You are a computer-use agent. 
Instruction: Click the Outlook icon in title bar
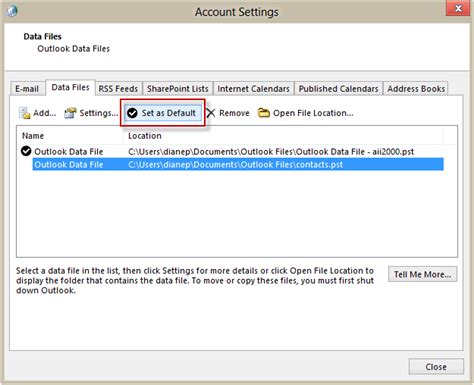(x=12, y=11)
